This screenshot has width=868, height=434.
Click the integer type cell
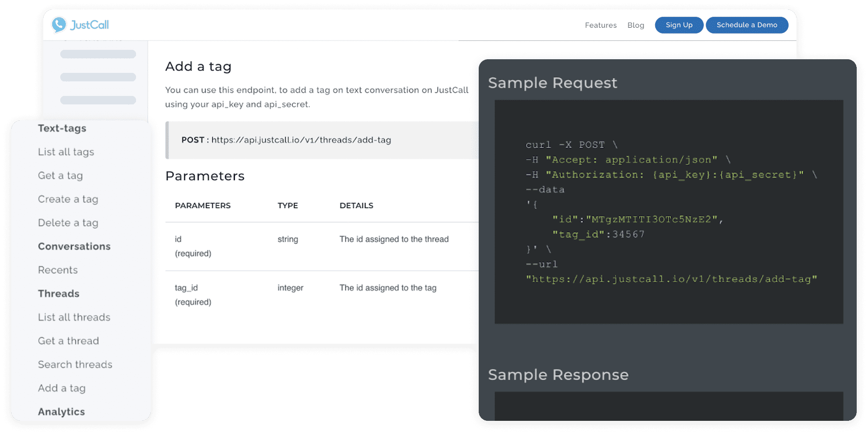pyautogui.click(x=290, y=288)
